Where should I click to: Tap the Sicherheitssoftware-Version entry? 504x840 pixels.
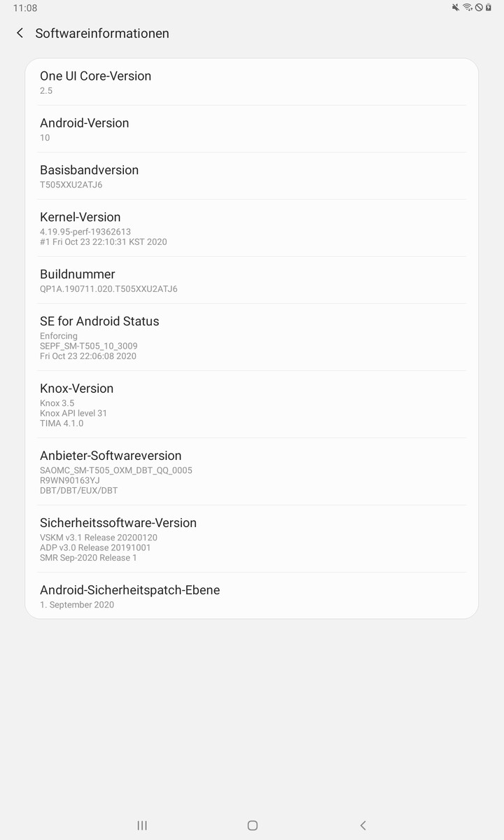(251, 539)
